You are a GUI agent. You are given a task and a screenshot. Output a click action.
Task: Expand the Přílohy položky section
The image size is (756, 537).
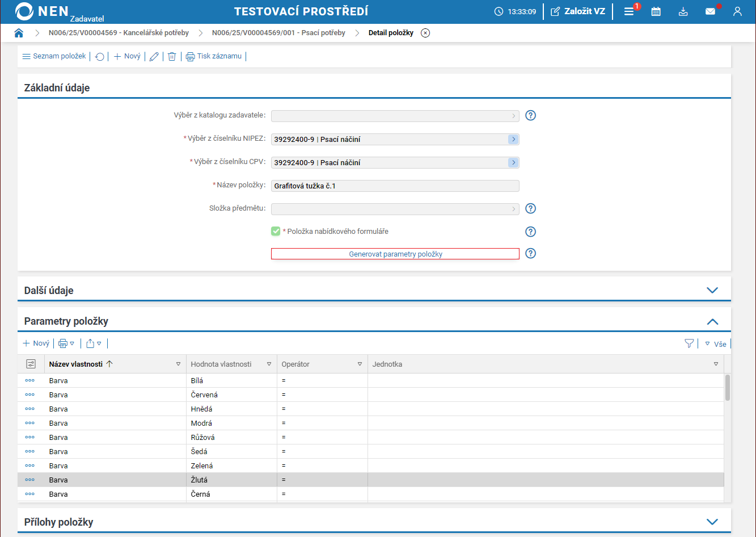tap(712, 522)
